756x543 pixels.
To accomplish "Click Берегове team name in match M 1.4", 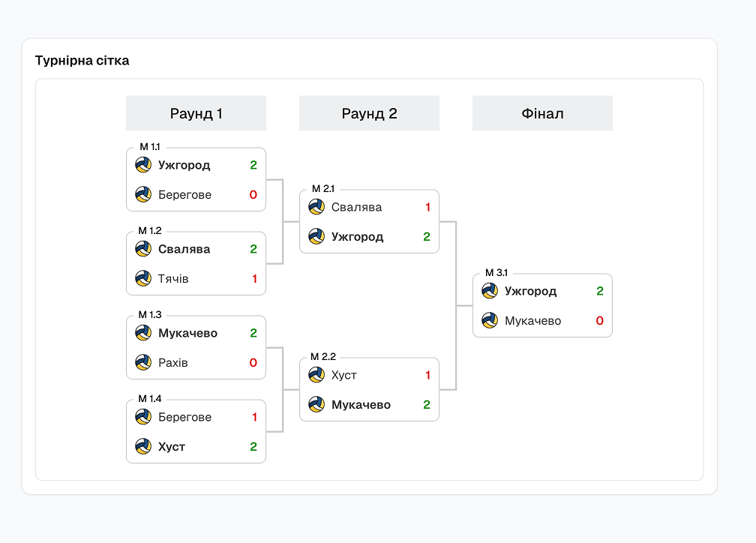I will point(184,417).
